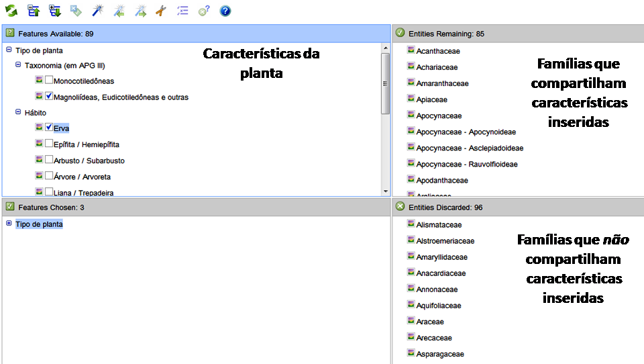Expand Tipo de planta under Features Chosen
644x364 pixels.
click(x=9, y=223)
